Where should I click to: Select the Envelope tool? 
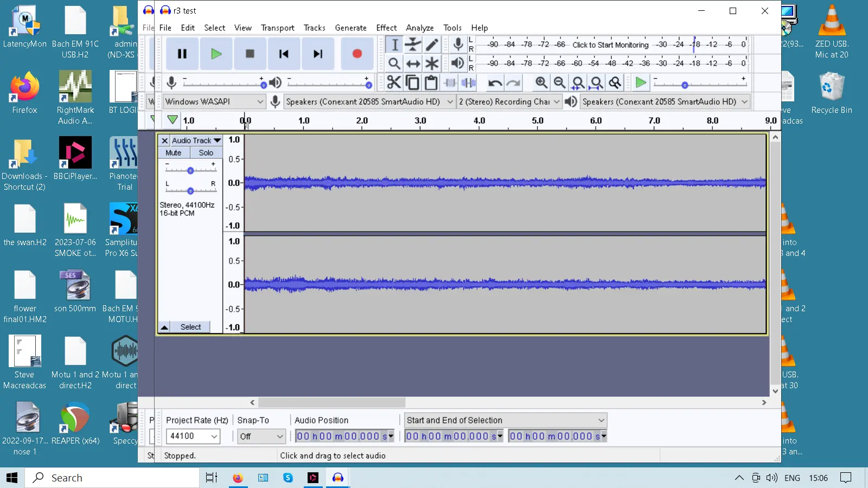coord(413,44)
